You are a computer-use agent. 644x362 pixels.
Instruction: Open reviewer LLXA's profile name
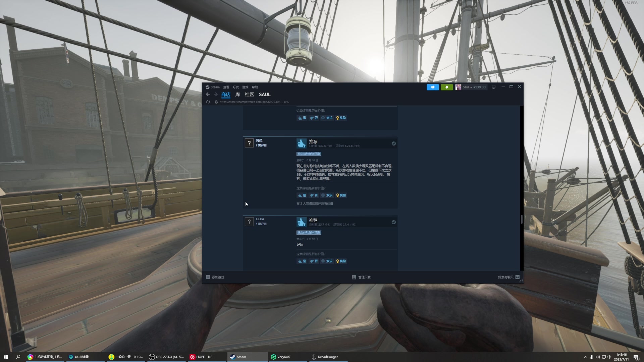coord(260,219)
